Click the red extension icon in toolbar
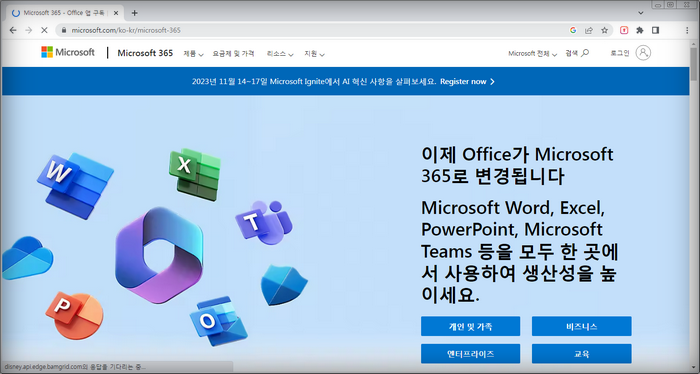Viewport: 700px width, 374px height. (624, 30)
